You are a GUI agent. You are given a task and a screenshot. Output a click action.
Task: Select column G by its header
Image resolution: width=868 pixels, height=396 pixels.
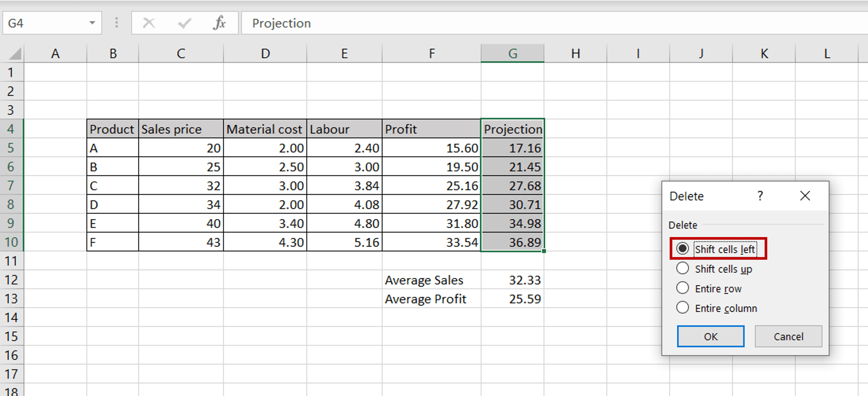pos(512,53)
